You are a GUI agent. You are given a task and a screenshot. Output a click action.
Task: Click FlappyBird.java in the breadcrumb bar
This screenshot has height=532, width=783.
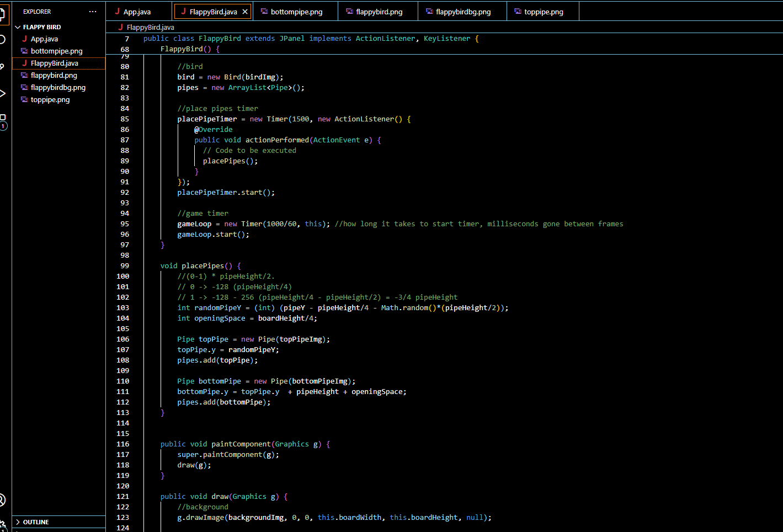[x=150, y=27]
